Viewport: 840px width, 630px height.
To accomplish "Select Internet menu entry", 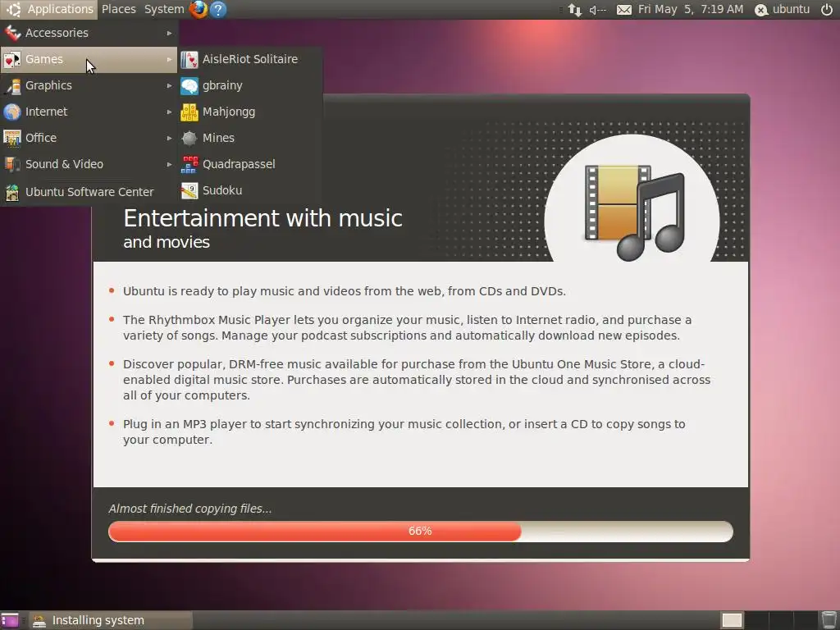I will pos(89,112).
